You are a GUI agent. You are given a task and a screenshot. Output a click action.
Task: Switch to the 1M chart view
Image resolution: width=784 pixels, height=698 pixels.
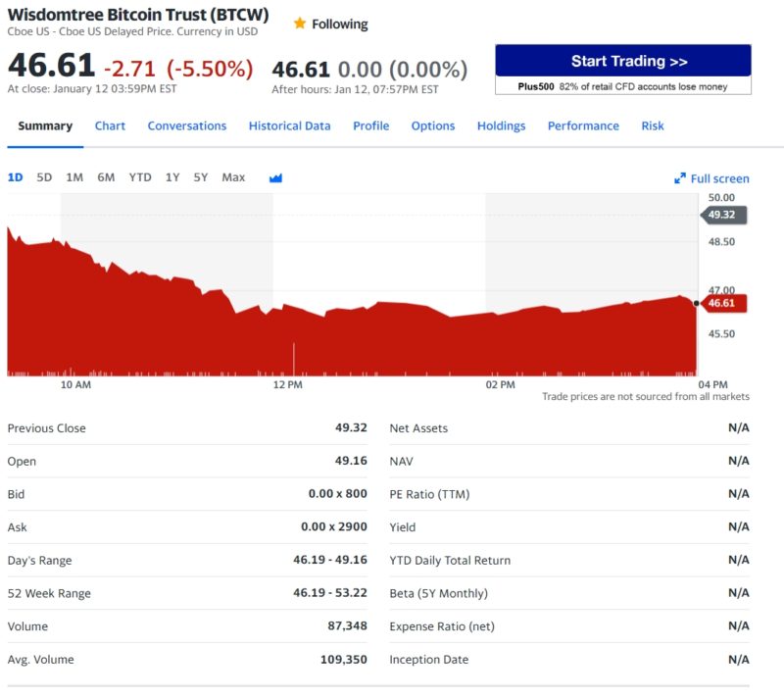click(73, 177)
